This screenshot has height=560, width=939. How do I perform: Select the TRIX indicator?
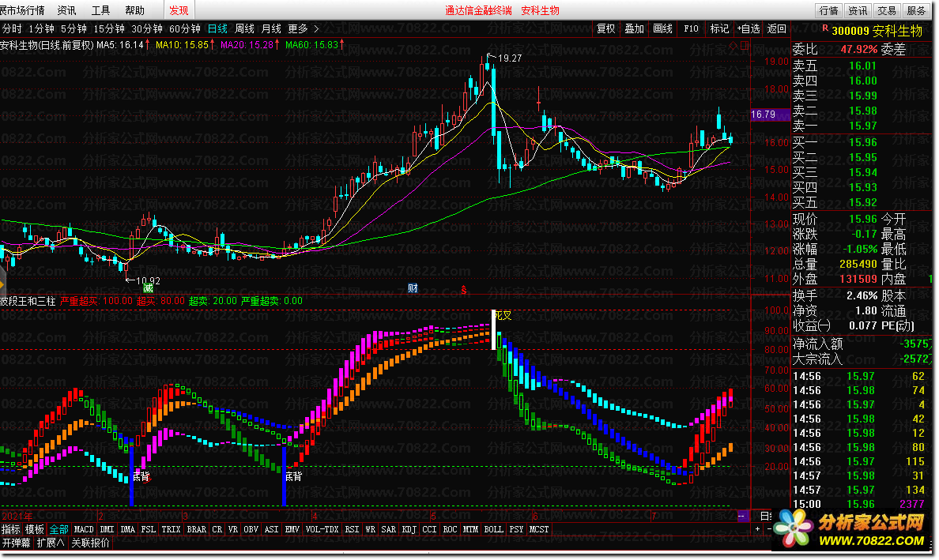172,529
